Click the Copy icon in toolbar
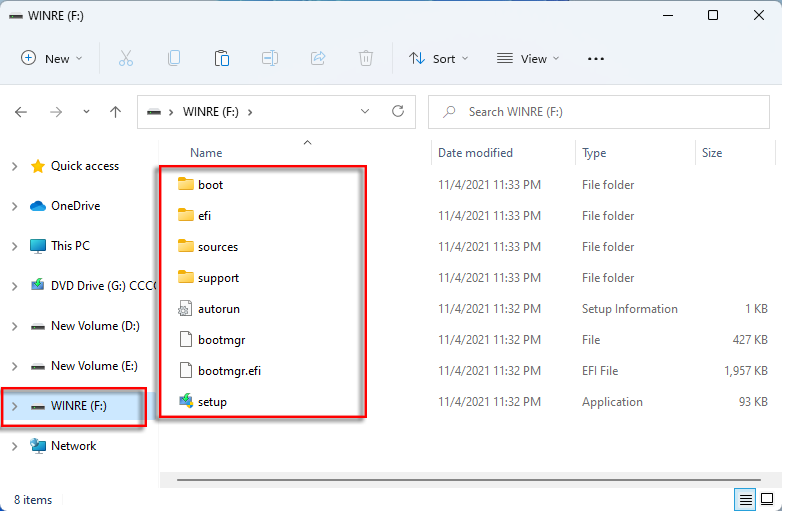 (174, 59)
